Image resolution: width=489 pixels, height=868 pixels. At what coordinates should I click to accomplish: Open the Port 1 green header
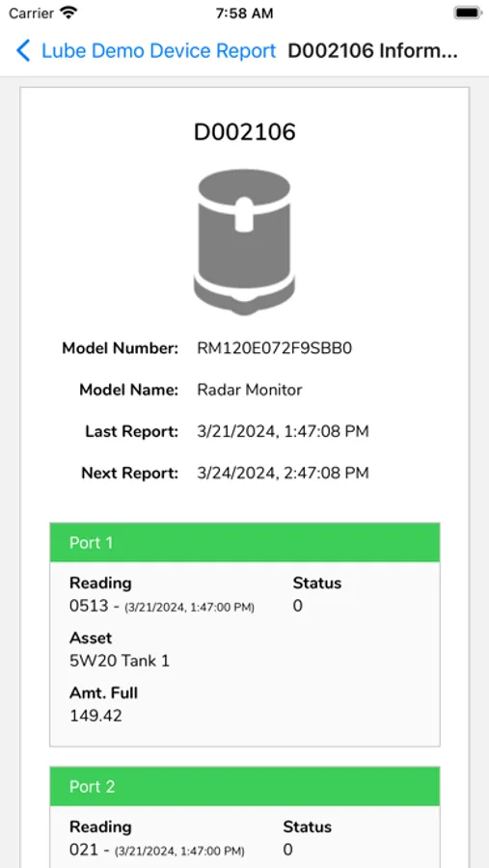245,542
